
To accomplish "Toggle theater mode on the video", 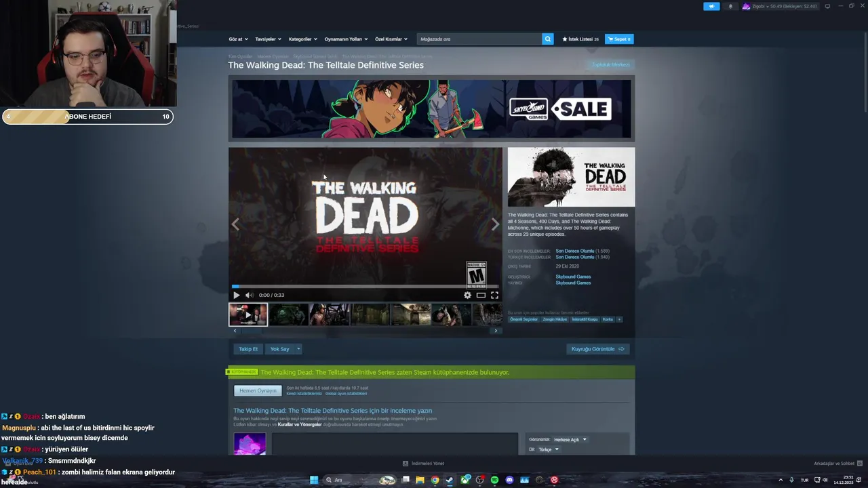I will [x=481, y=295].
